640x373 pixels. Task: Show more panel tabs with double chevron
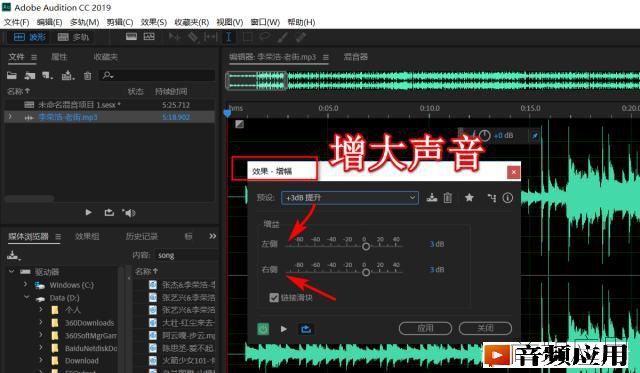(213, 236)
